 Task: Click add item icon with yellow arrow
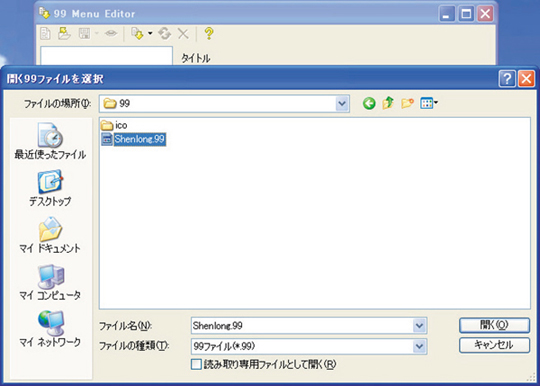137,34
